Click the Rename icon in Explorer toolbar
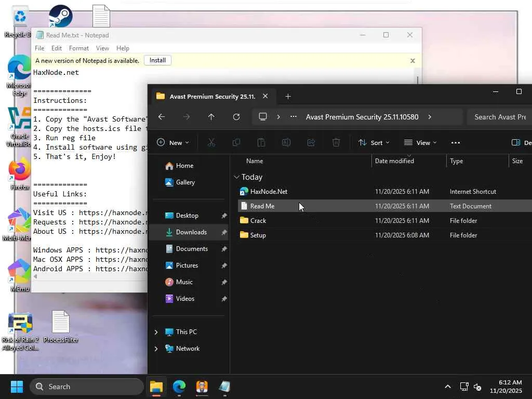 (286, 142)
